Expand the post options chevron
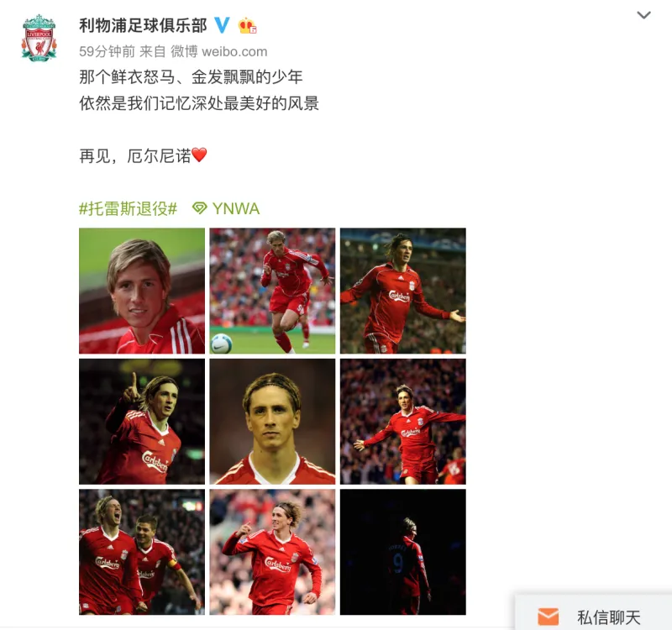 (643, 15)
